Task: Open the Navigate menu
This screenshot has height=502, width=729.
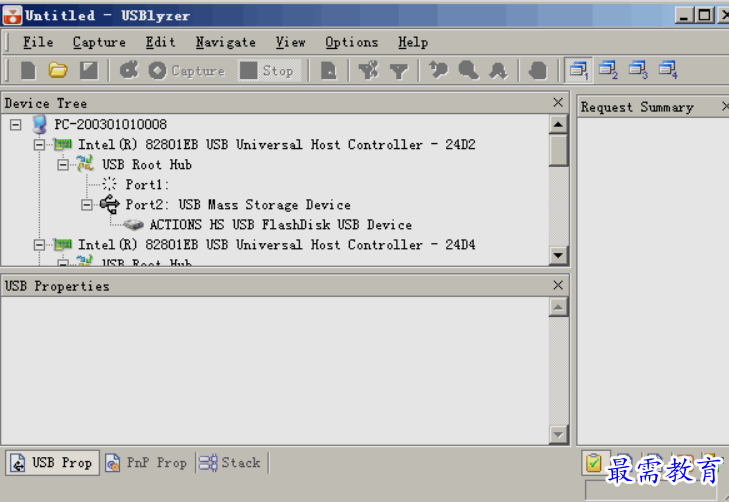Action: click(225, 42)
